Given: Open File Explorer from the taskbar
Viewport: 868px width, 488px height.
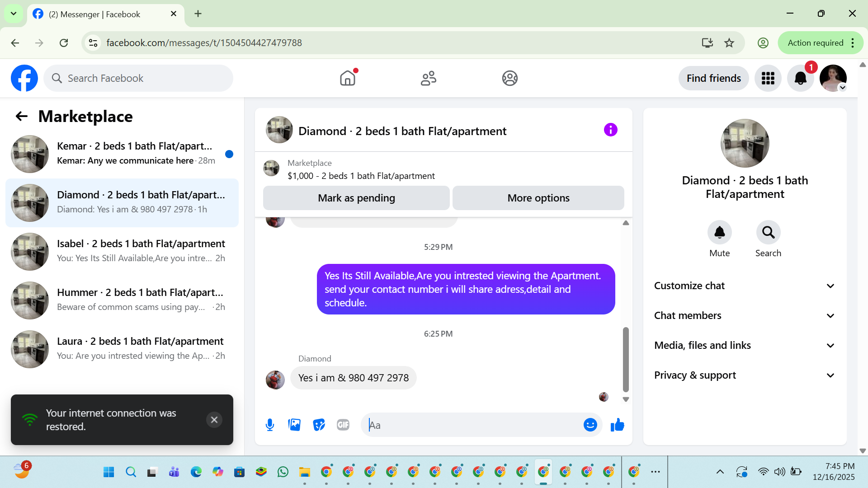Looking at the screenshot, I should (x=305, y=472).
